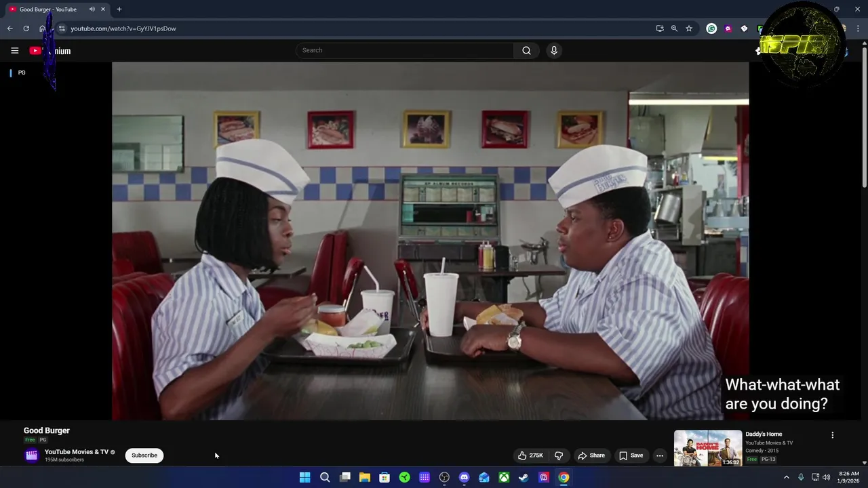
Task: Launch File Explorer from the taskbar
Action: click(x=365, y=477)
